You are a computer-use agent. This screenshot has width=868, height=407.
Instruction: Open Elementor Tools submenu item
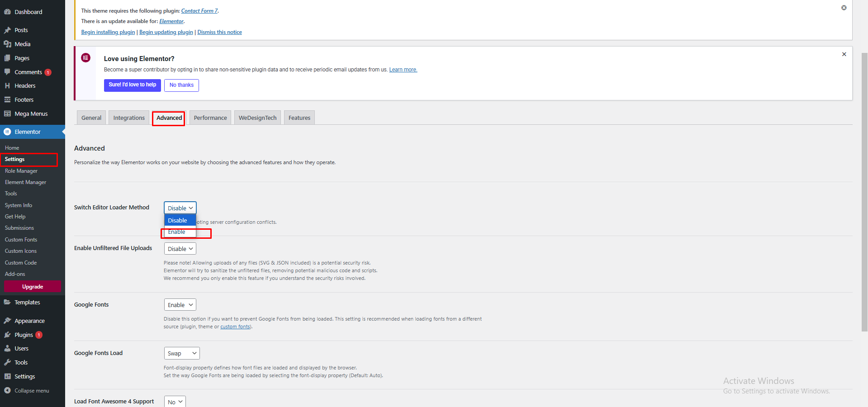(x=11, y=194)
